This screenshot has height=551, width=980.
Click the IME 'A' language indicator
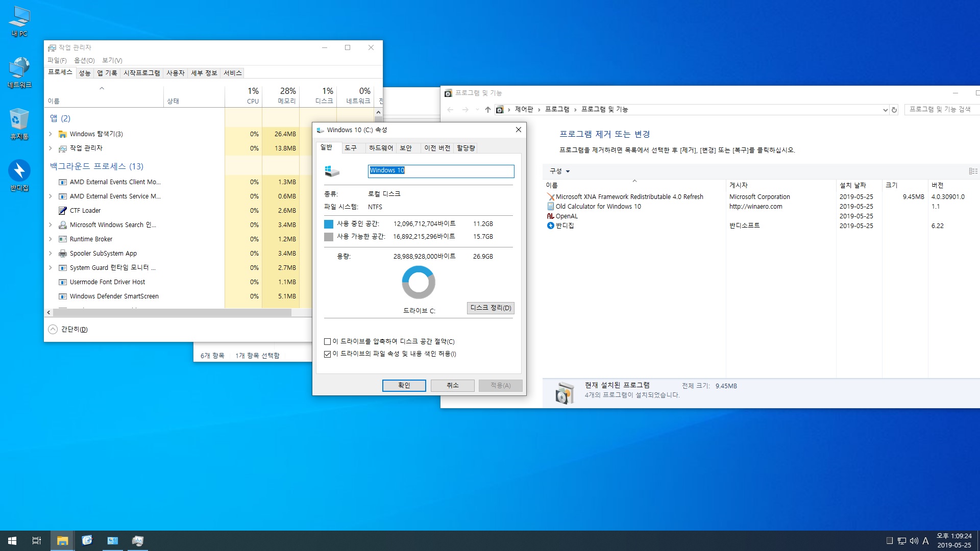[925, 541]
